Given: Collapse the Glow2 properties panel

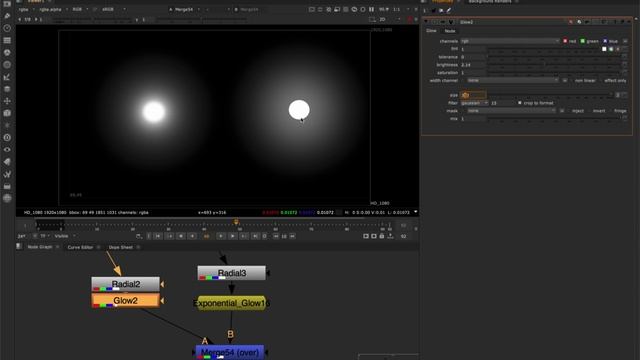Looking at the screenshot, I should (427, 22).
